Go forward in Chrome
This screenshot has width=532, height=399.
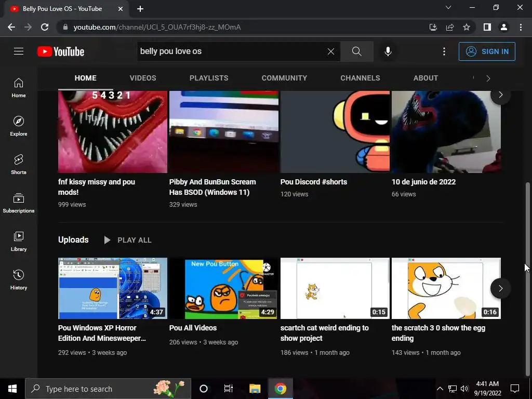[x=28, y=27]
